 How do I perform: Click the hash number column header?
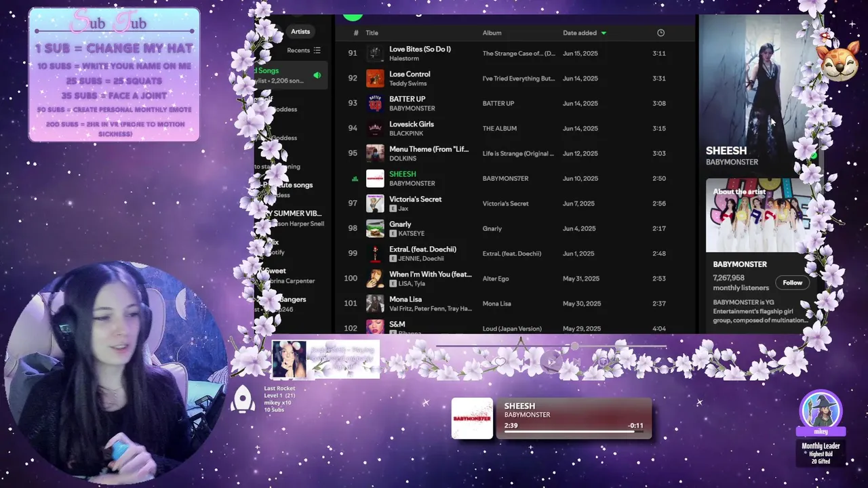(356, 33)
